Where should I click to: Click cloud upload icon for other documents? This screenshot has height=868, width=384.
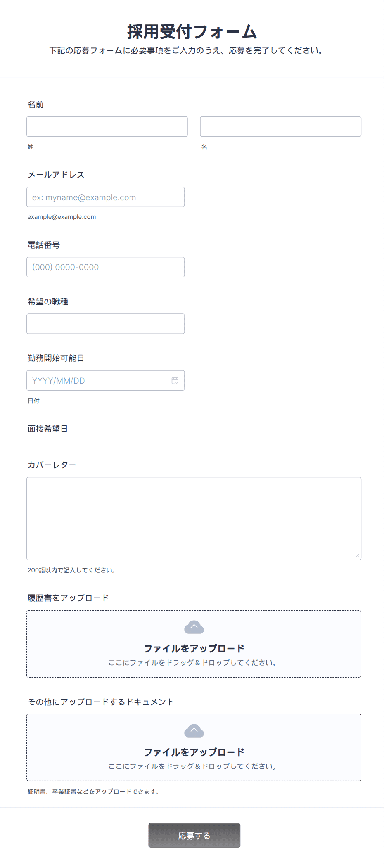tap(194, 731)
